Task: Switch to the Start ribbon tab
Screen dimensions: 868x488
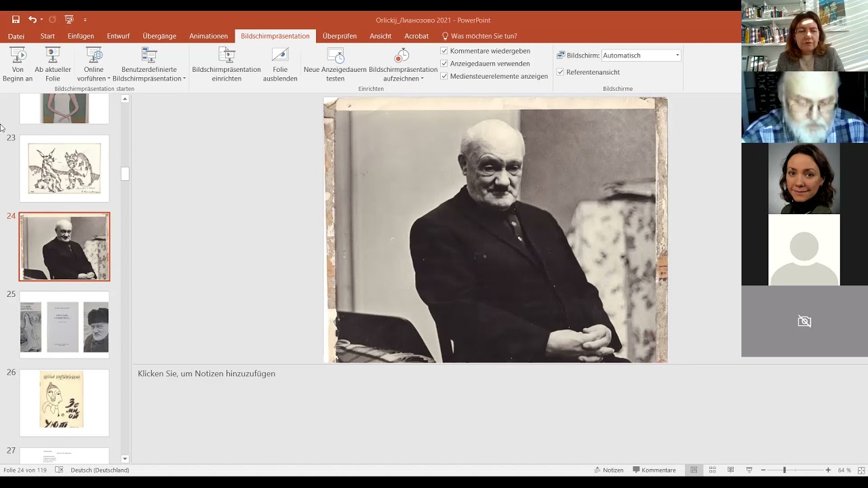Action: tap(47, 36)
